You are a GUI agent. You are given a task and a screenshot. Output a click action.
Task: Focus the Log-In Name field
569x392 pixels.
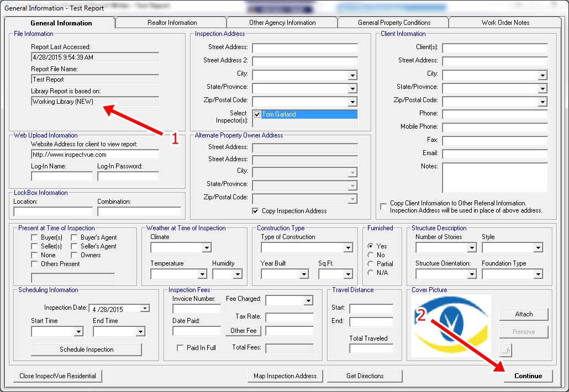(62, 177)
